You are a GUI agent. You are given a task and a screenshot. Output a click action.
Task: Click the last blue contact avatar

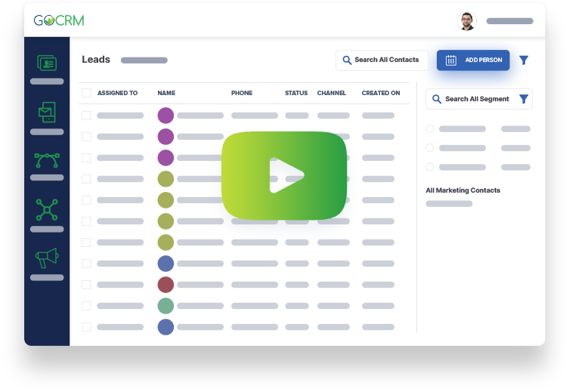pos(165,327)
